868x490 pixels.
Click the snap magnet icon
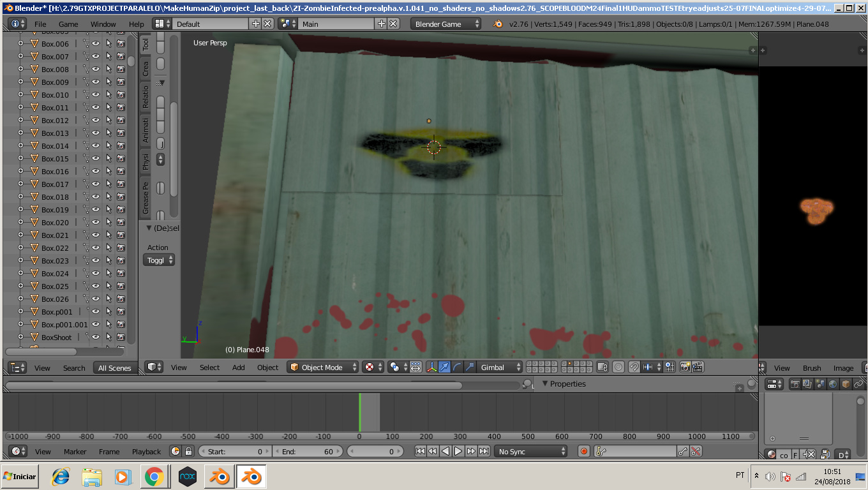click(x=634, y=367)
